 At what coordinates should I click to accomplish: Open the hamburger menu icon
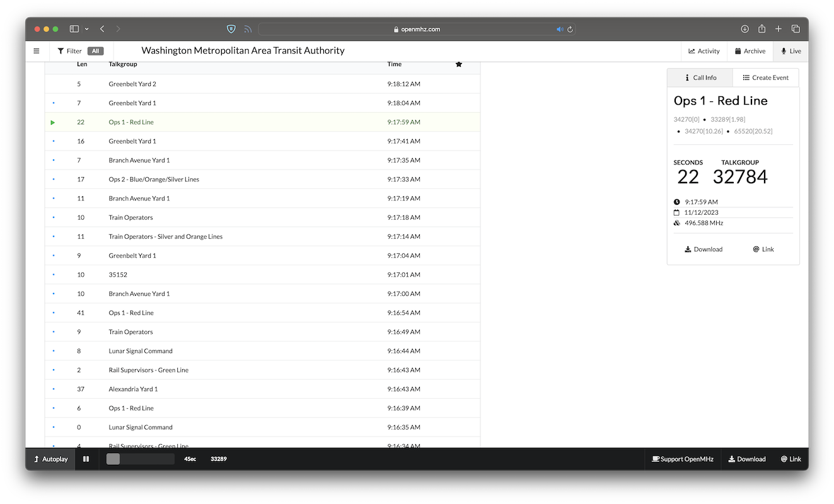click(x=37, y=51)
